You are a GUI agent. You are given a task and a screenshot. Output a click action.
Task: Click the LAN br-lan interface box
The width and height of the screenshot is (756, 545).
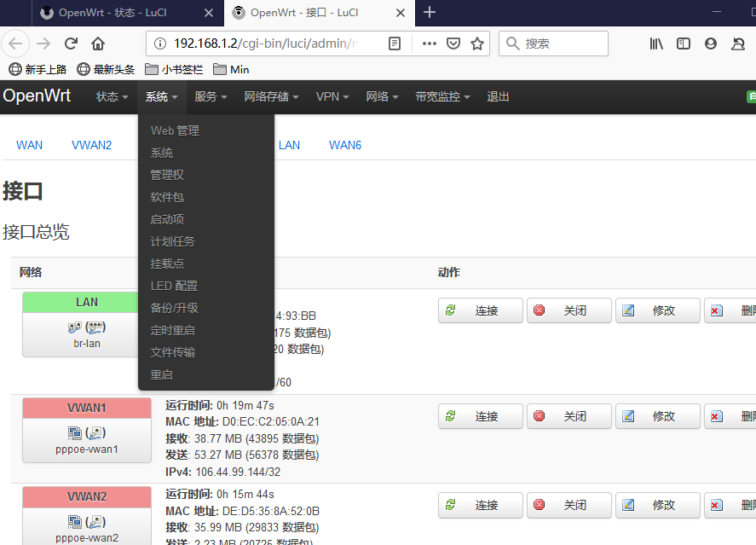click(x=80, y=324)
